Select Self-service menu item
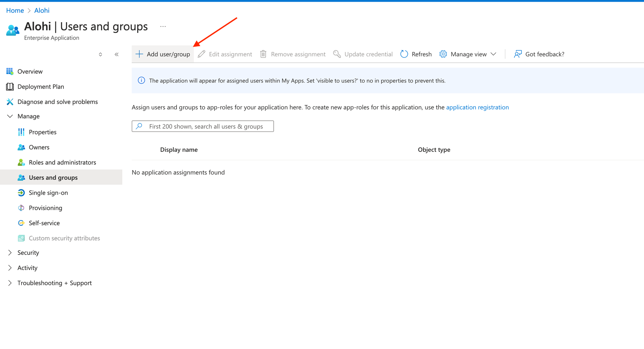This screenshot has width=644, height=349. (x=44, y=223)
